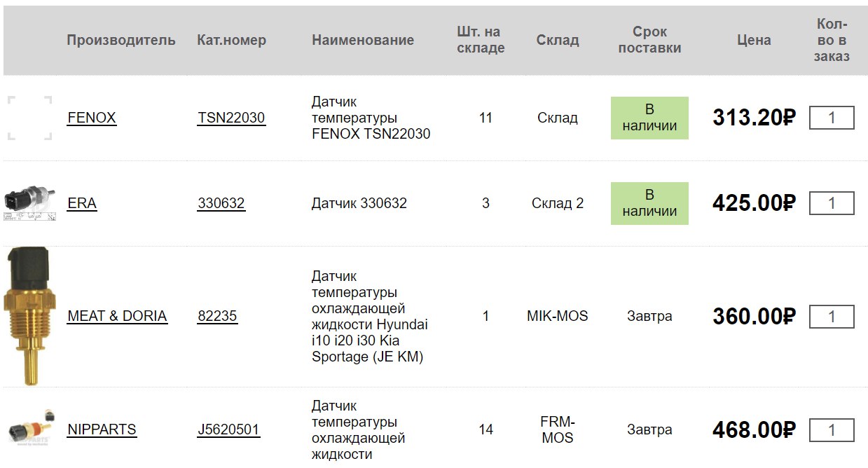Open catalog number 82235
868x468 pixels.
(x=217, y=316)
